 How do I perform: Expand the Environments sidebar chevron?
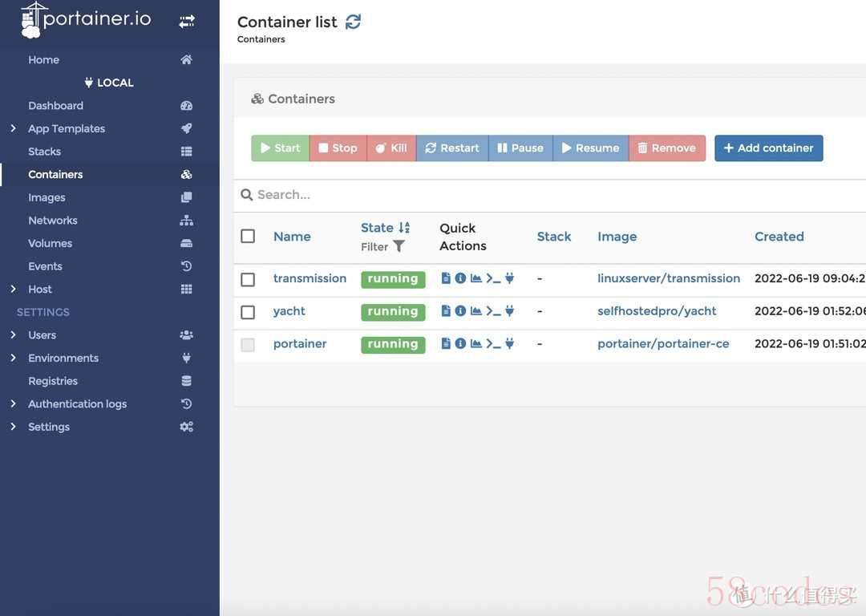pyautogui.click(x=14, y=358)
